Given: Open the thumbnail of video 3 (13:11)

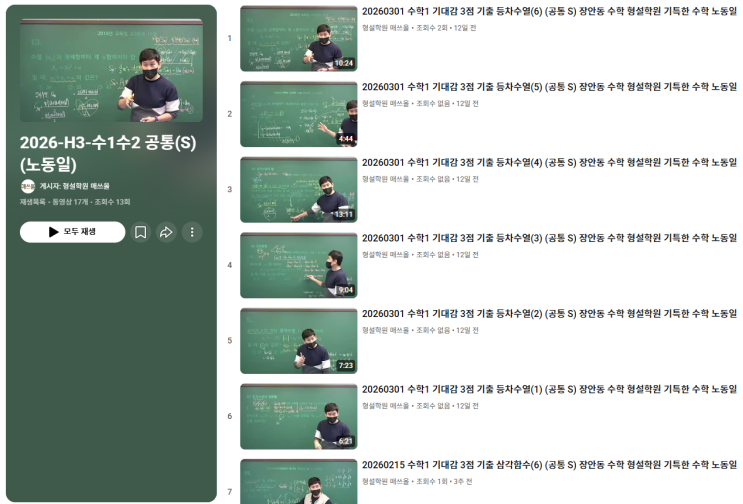Looking at the screenshot, I should [x=299, y=189].
